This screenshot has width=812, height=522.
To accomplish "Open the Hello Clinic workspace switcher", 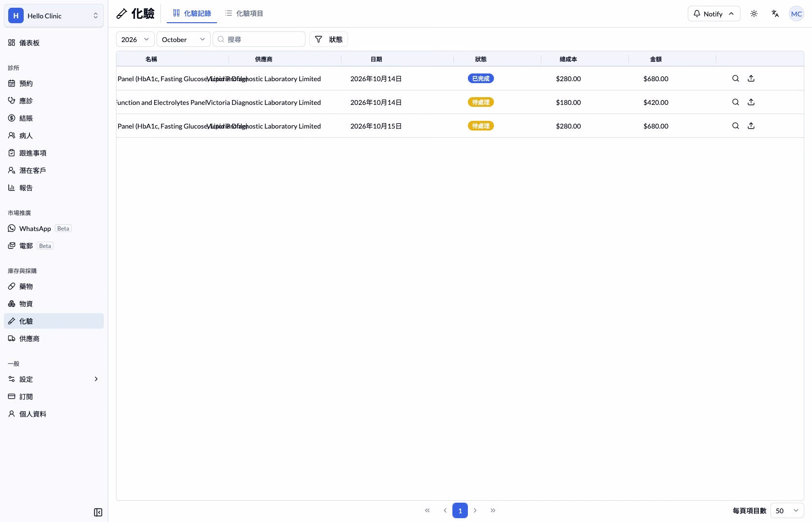I will (54, 15).
